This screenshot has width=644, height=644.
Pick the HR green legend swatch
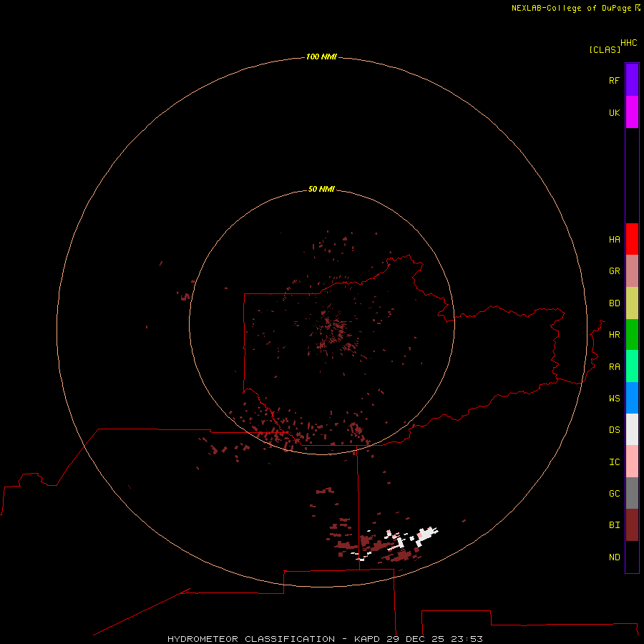click(632, 335)
